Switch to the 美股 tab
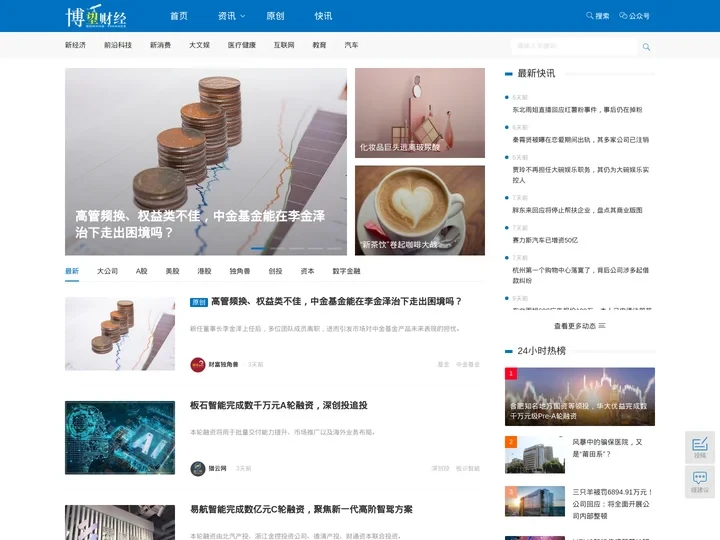The width and height of the screenshot is (720, 540). (173, 271)
